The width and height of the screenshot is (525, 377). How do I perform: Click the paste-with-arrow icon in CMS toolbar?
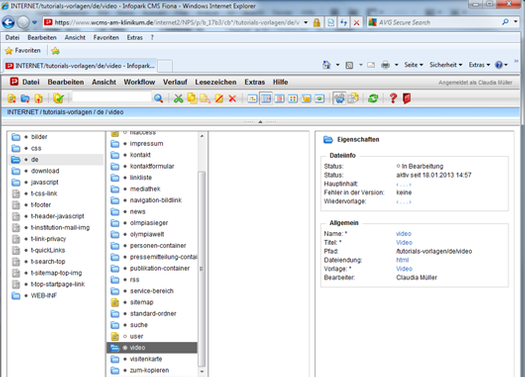click(x=205, y=98)
